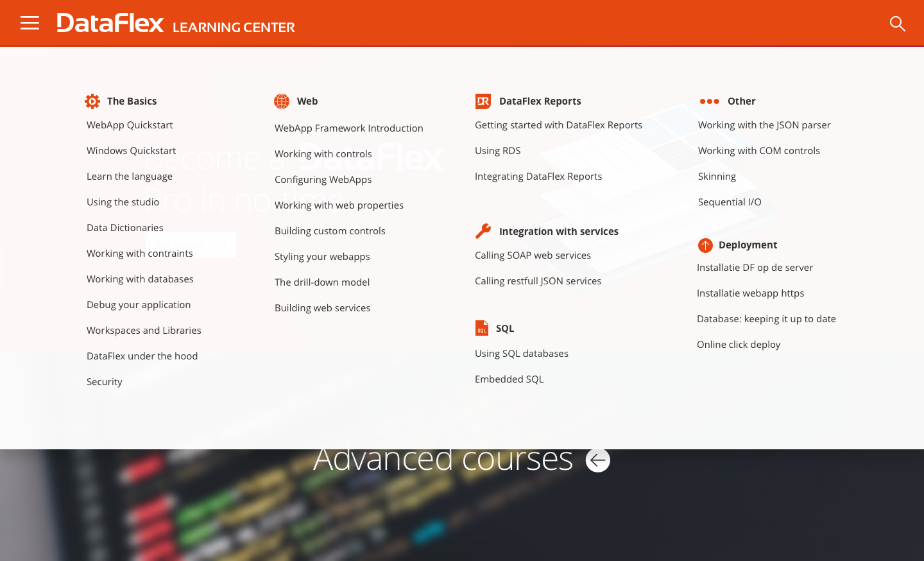The height and width of the screenshot is (561, 924).
Task: Select Embedded SQL course
Action: [509, 379]
